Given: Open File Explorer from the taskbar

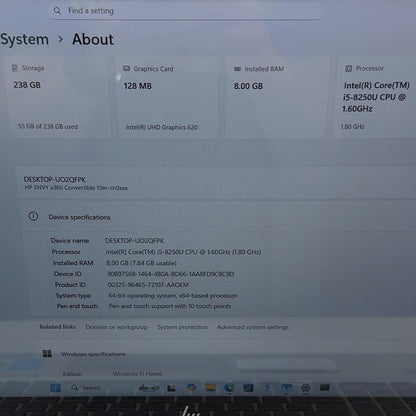Looking at the screenshot, I should point(211,387).
